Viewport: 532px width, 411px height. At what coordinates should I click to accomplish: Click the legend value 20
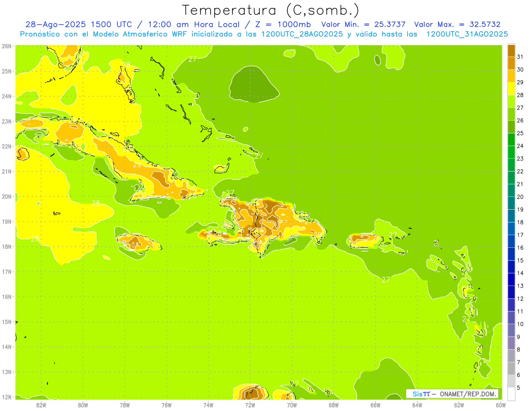point(520,197)
